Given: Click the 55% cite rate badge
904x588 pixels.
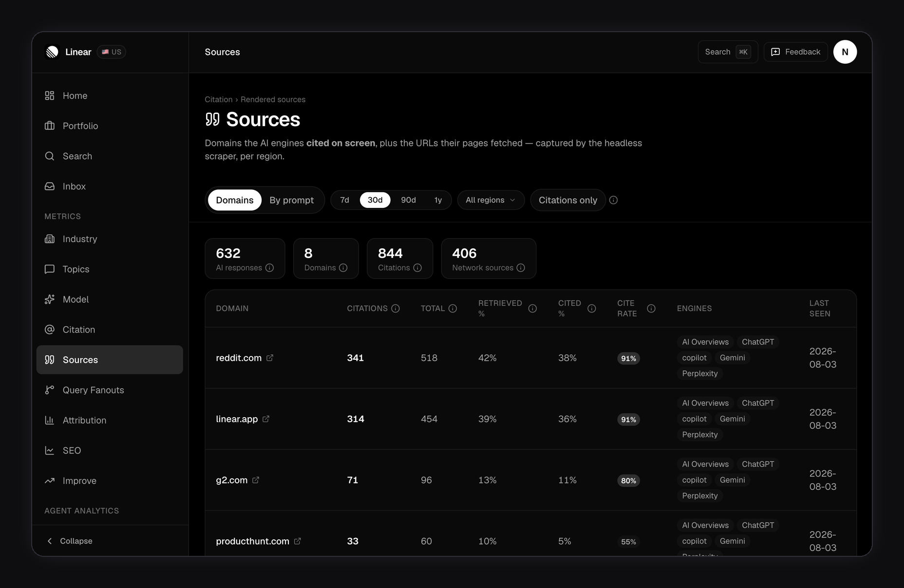Looking at the screenshot, I should coord(628,541).
